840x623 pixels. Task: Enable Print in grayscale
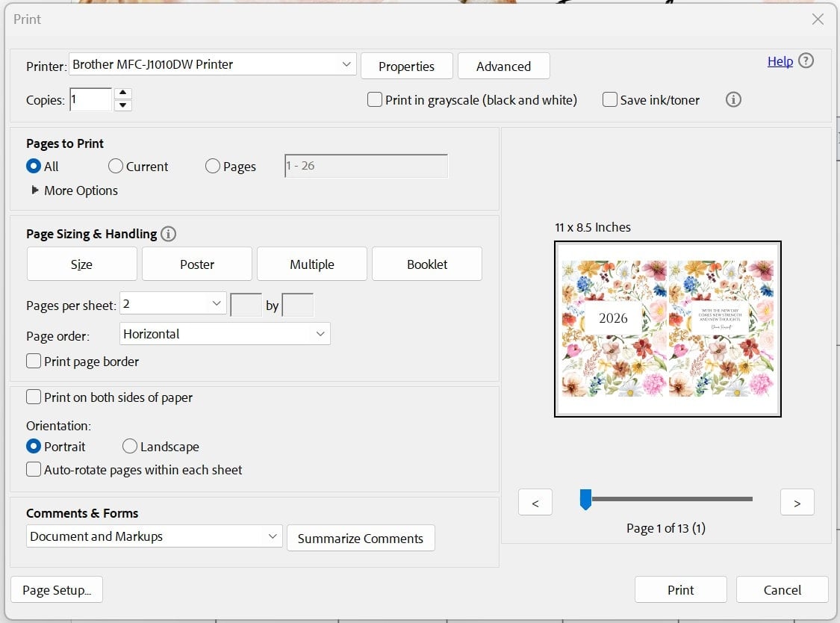tap(375, 99)
